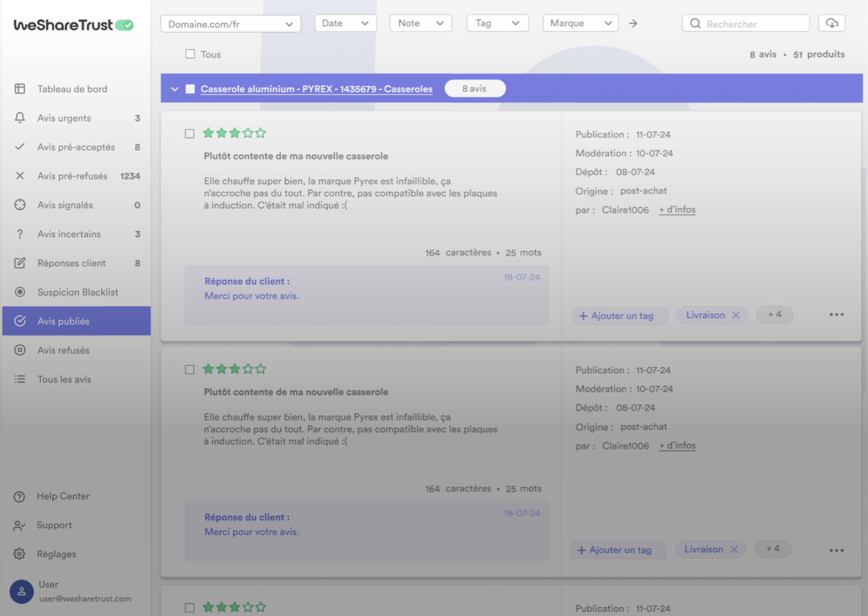Click the arrow icon next to Marque filter
Image resolution: width=868 pixels, height=616 pixels.
[633, 23]
